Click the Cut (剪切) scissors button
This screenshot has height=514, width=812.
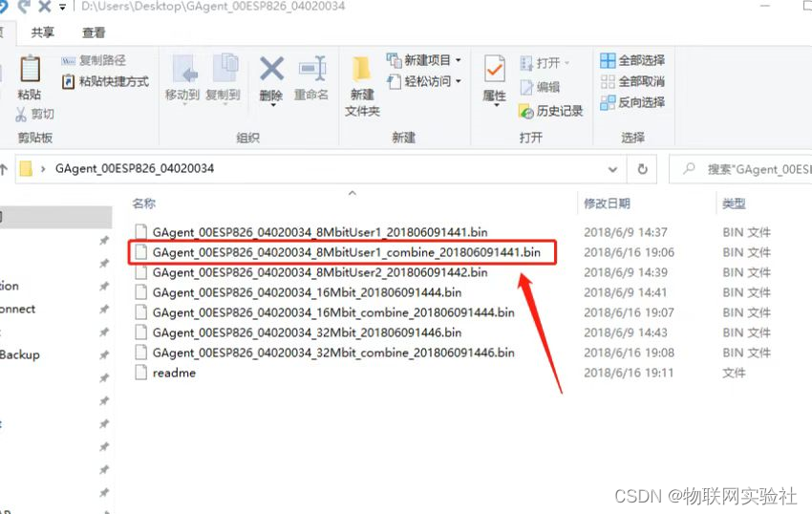[34, 114]
